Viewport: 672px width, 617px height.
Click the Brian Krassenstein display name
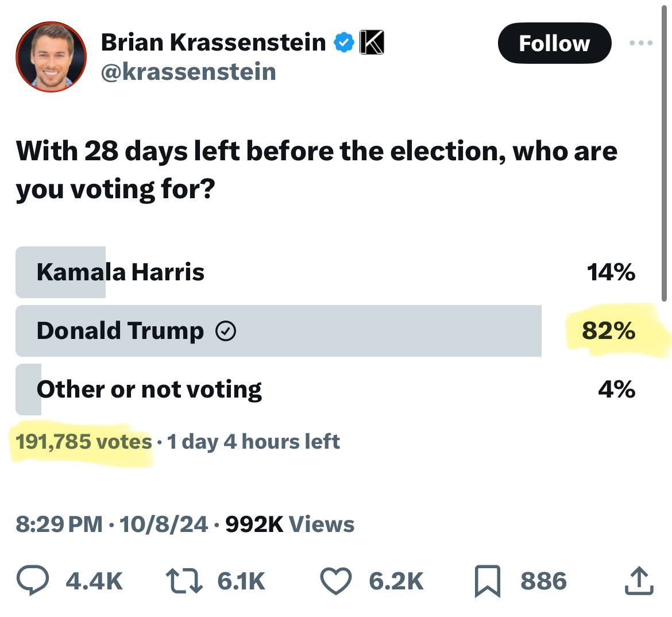[213, 43]
